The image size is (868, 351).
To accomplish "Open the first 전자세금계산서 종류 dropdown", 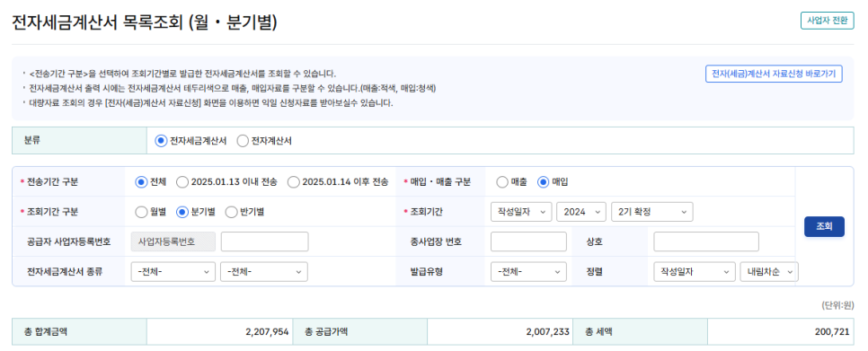I will tap(173, 272).
